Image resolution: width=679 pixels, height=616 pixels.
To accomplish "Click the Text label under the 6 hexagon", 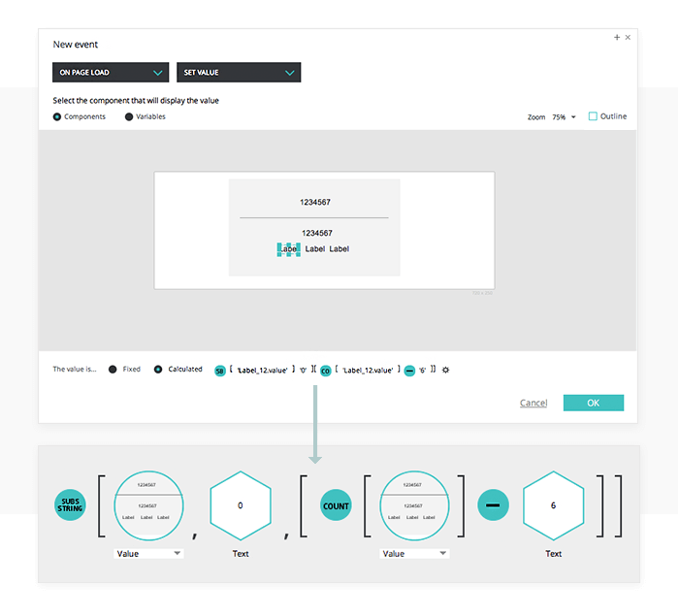I will coord(554,554).
